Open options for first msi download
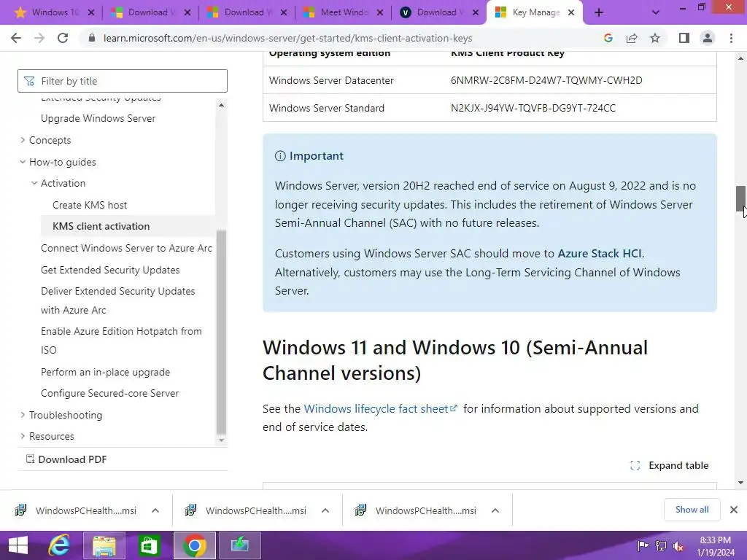747x560 pixels. click(x=155, y=510)
